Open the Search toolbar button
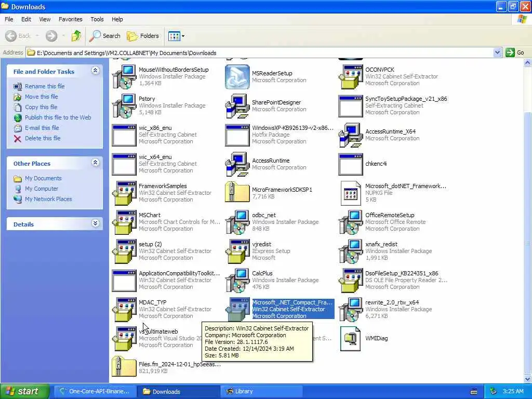 click(105, 36)
